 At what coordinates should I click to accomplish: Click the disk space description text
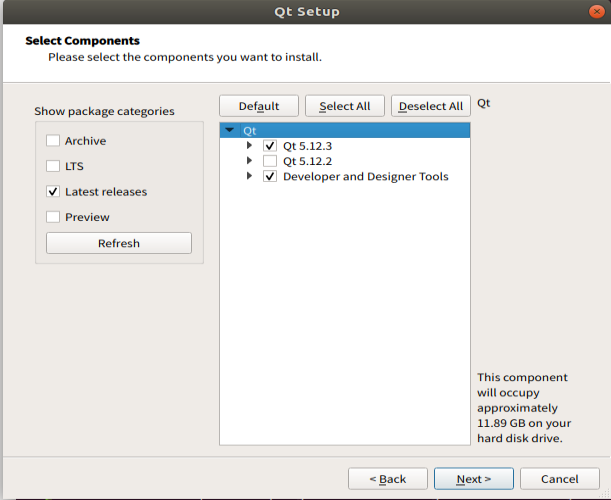click(524, 408)
